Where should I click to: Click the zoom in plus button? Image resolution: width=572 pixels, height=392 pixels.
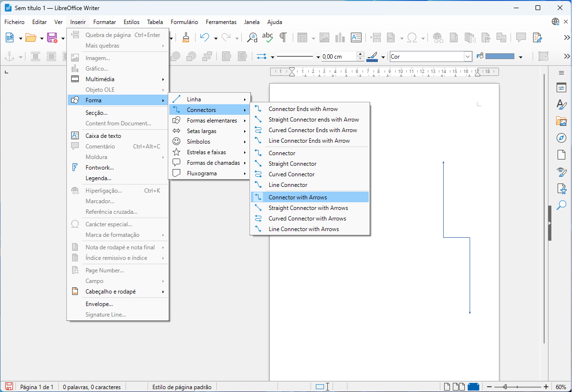(x=546, y=387)
